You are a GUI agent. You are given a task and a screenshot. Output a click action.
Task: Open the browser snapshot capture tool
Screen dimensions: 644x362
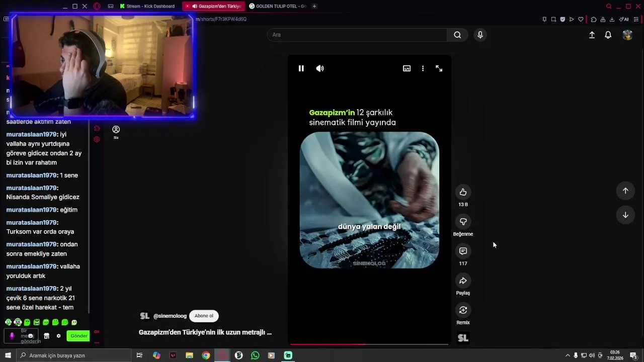click(553, 19)
